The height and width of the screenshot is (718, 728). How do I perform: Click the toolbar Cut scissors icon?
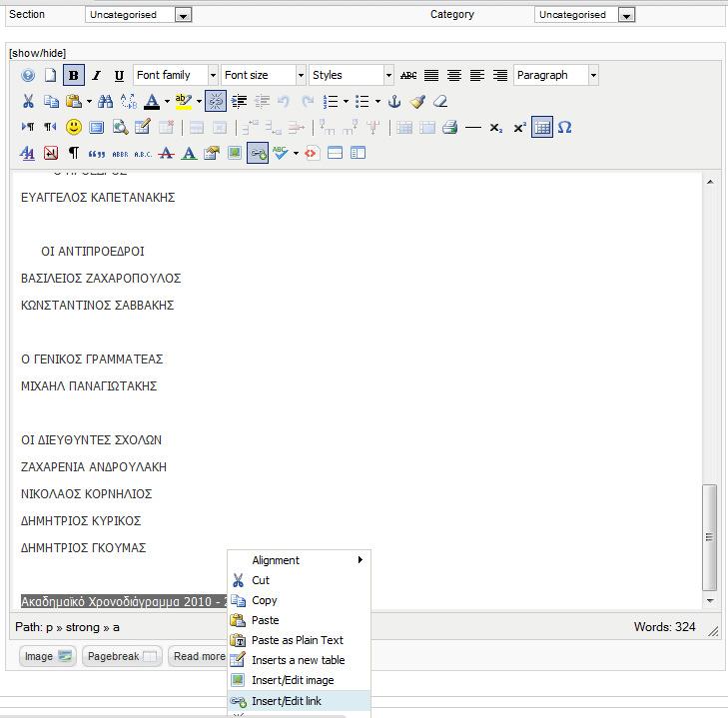tap(28, 101)
